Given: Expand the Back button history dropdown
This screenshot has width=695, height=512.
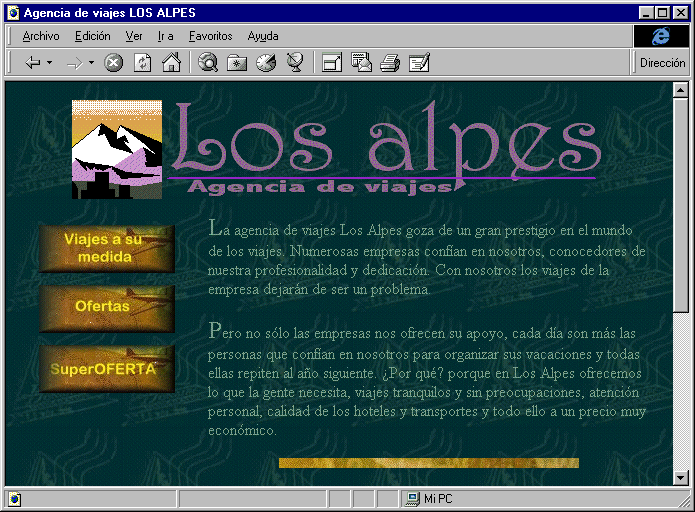Looking at the screenshot, I should click(x=50, y=63).
